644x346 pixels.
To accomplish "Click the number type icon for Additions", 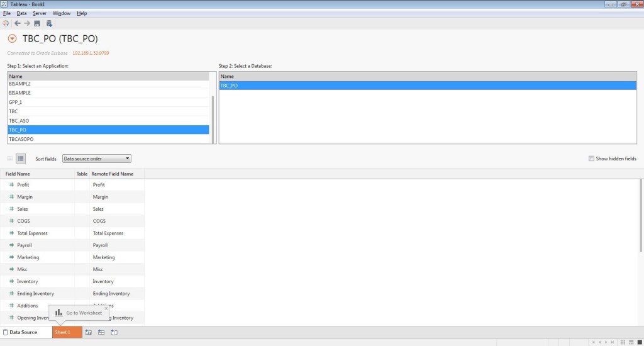I will click(11, 306).
